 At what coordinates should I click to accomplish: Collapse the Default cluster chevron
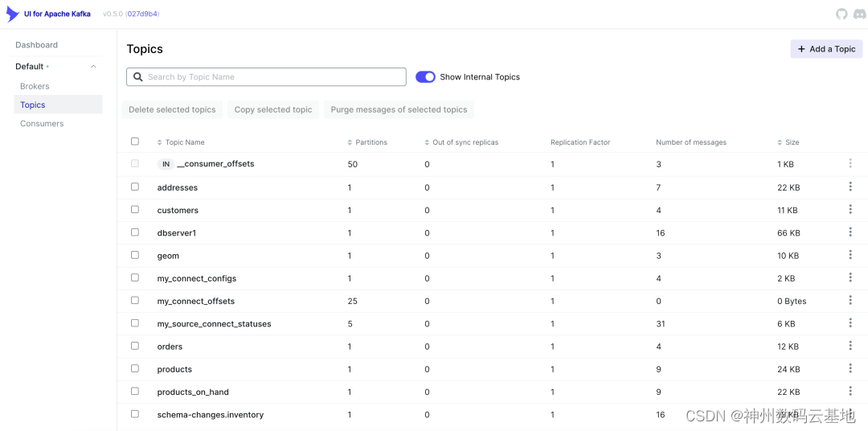point(93,67)
